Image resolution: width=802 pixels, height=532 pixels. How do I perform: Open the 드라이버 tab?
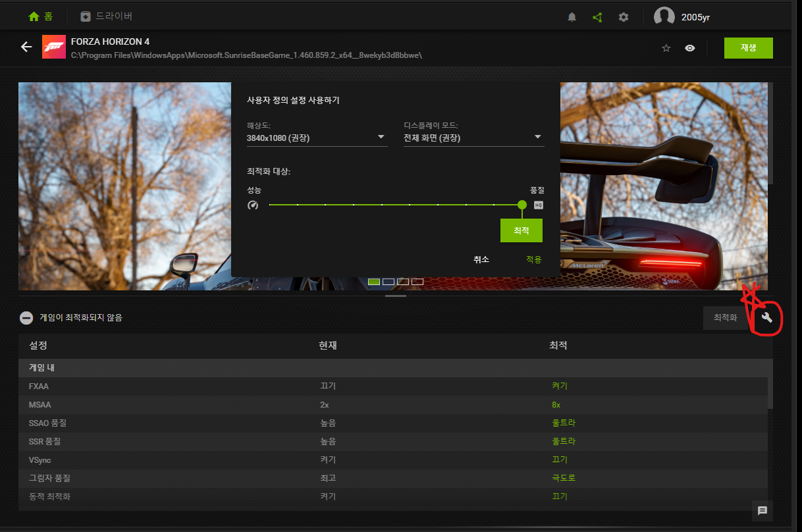[106, 16]
